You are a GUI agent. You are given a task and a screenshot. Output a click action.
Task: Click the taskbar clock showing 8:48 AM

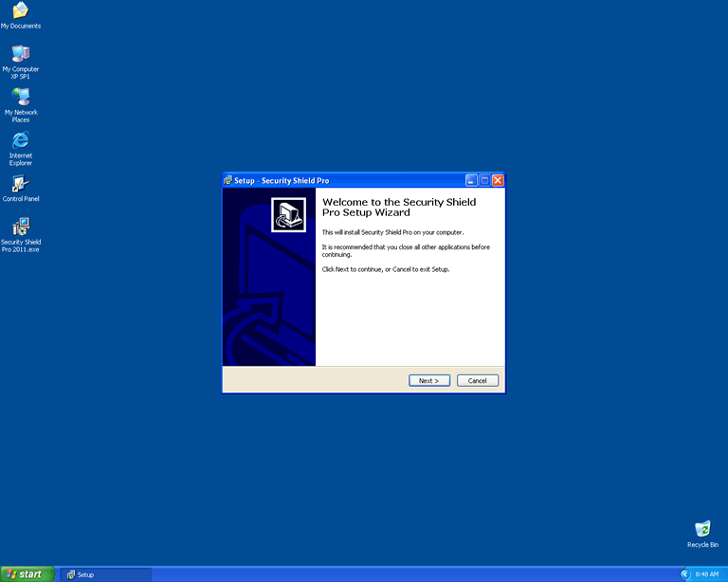coord(707,574)
